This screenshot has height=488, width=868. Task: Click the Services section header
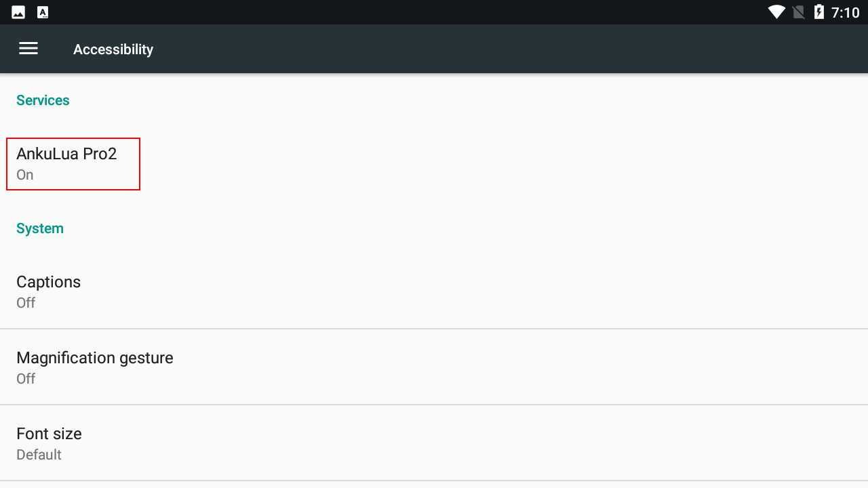coord(43,100)
